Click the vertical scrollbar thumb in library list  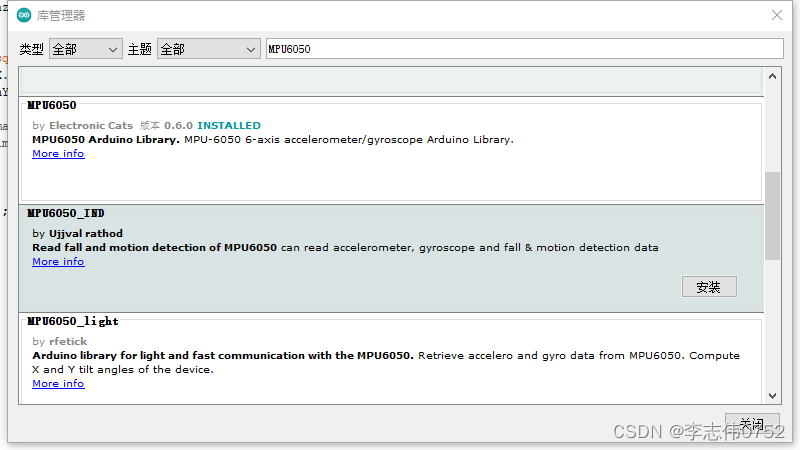(772, 216)
